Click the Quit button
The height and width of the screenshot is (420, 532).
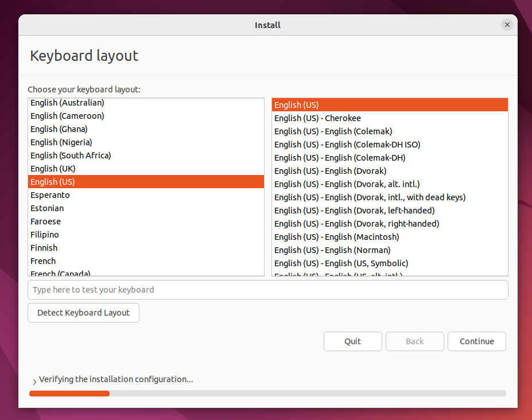(x=352, y=341)
